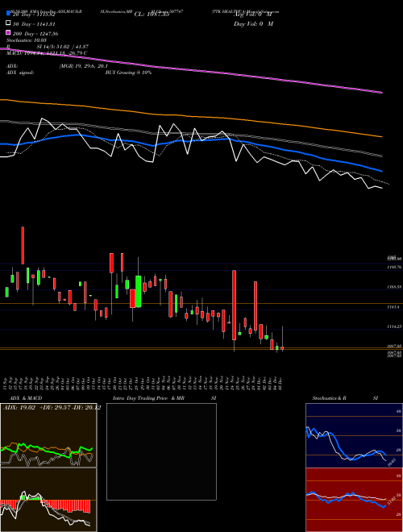This screenshot has height=532, width=403.
Task: Click the 1114.23 price axis label
Action: (x=395, y=326)
